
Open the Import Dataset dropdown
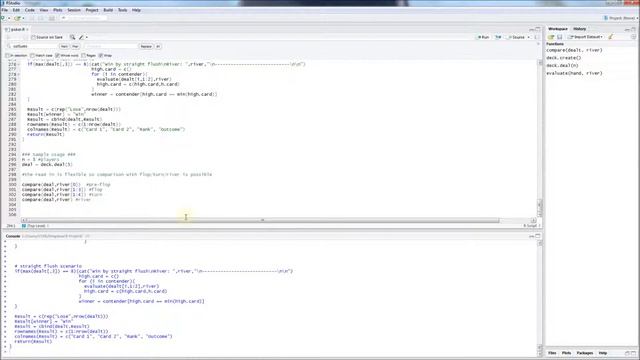585,37
